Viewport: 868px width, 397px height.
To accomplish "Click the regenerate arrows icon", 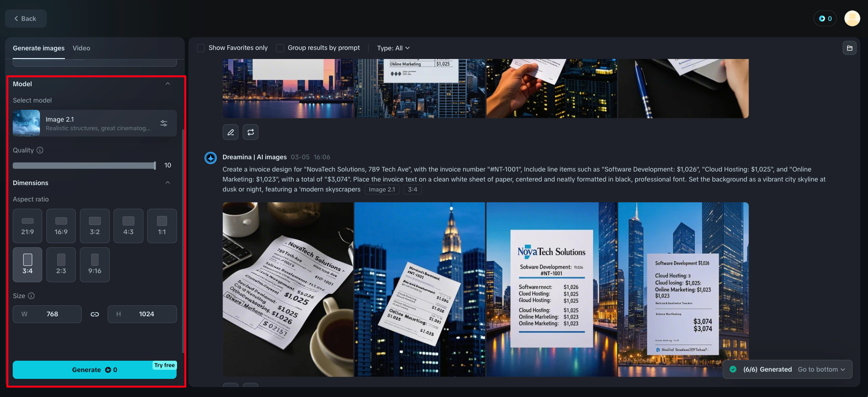I will [x=251, y=132].
